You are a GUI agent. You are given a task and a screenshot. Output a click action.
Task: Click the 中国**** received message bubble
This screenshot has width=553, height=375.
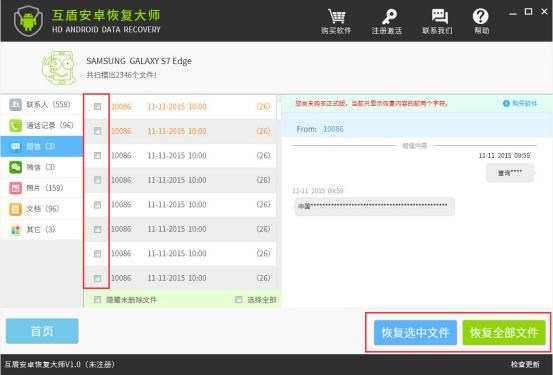(x=375, y=206)
